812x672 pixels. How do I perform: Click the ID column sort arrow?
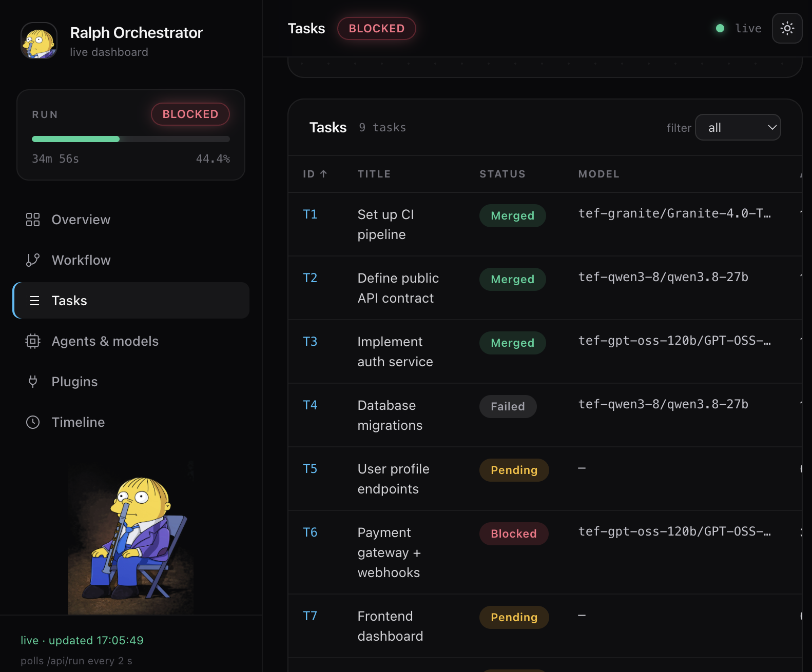click(x=323, y=174)
